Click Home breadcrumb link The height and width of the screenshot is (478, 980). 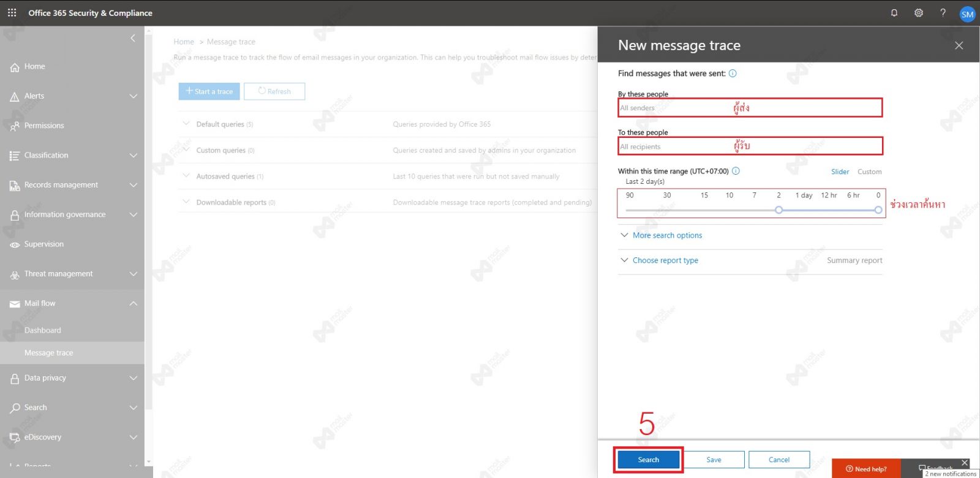[x=184, y=42]
